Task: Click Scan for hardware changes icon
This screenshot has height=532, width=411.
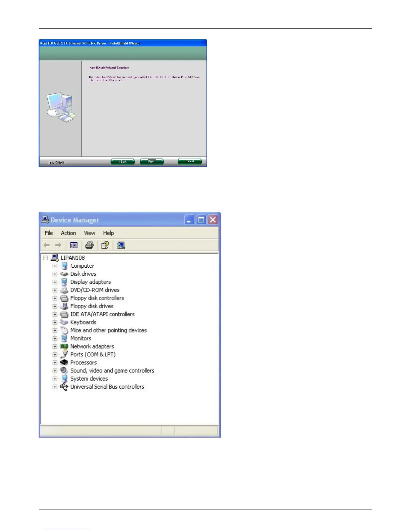Action: coord(121,245)
